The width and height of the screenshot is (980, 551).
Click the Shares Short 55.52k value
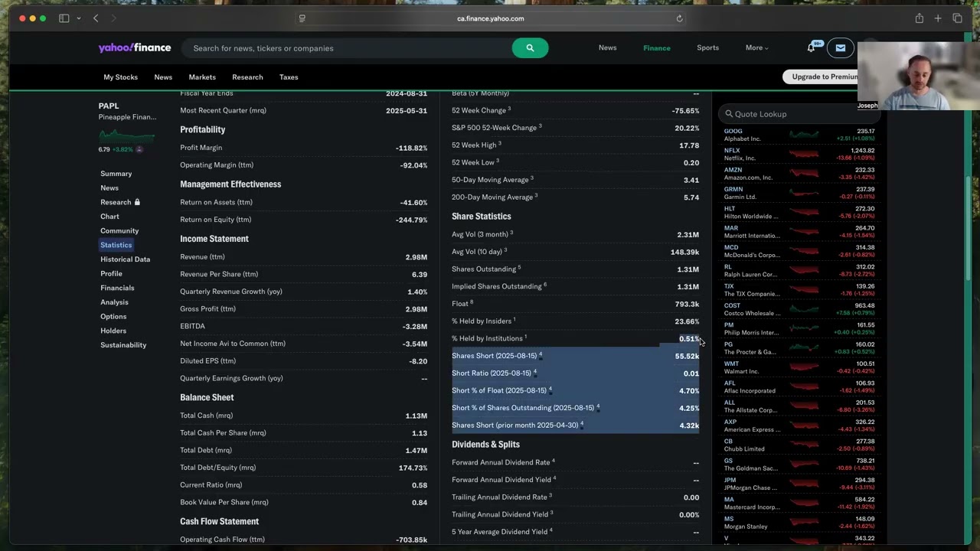click(x=687, y=356)
